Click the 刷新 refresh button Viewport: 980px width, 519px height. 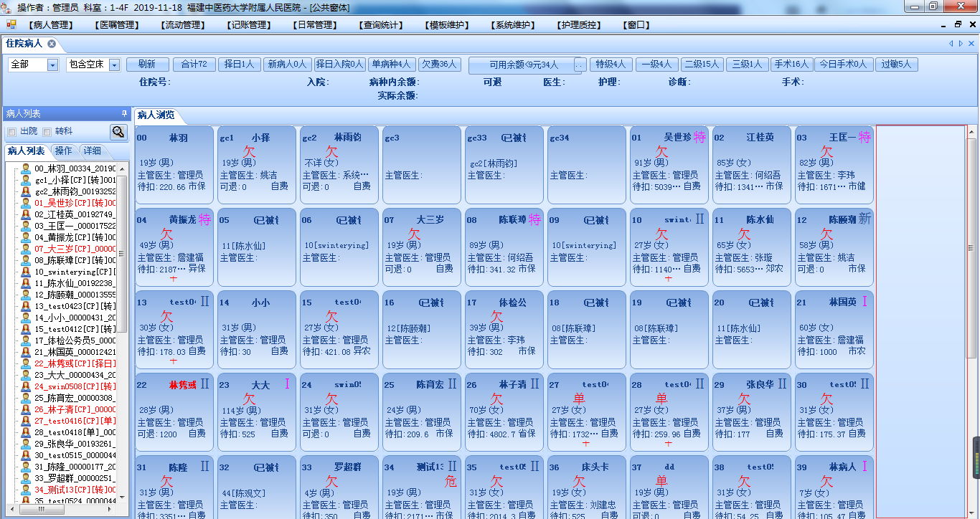pyautogui.click(x=147, y=65)
